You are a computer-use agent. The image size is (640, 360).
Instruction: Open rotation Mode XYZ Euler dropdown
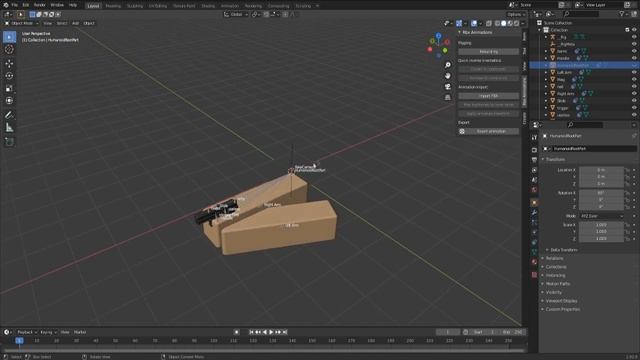[x=602, y=216]
